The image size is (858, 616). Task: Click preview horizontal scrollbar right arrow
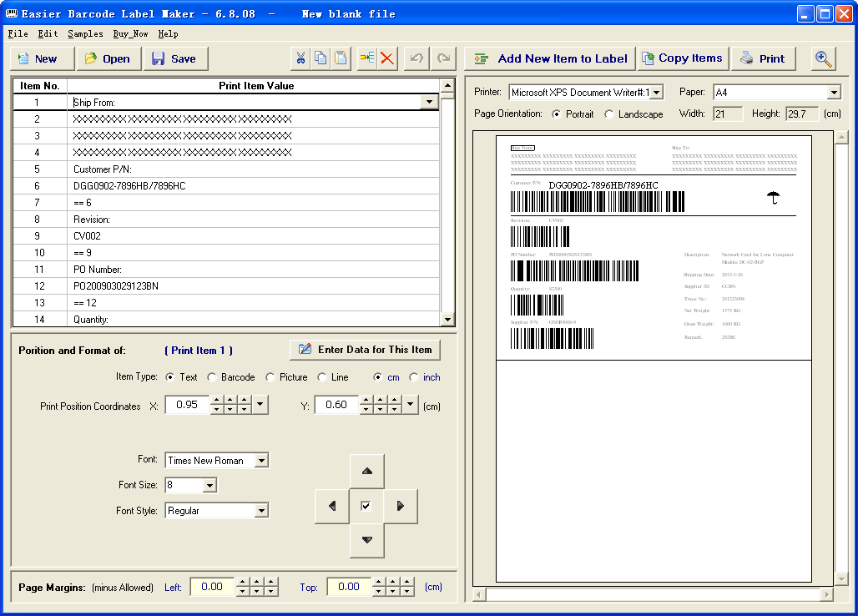pyautogui.click(x=827, y=594)
